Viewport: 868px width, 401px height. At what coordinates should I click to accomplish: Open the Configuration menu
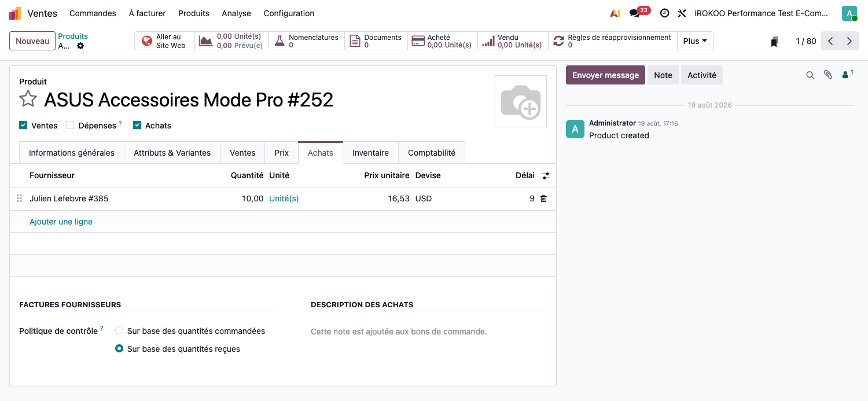tap(289, 13)
